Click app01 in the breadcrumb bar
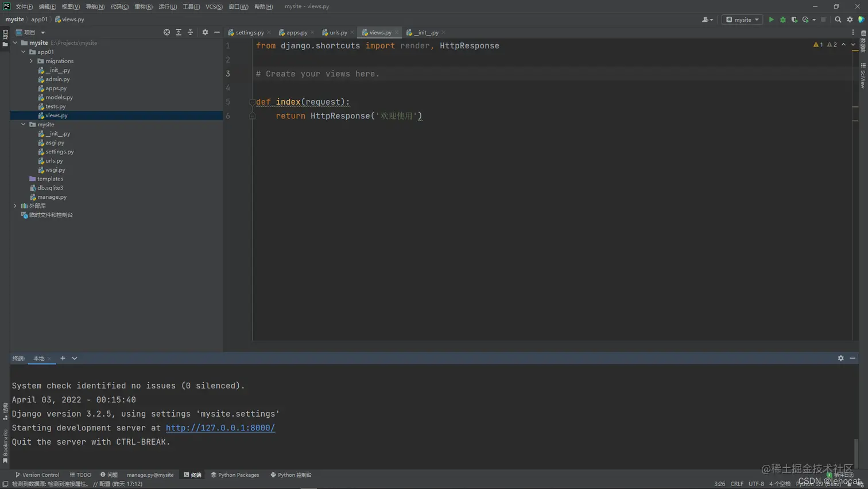Image resolution: width=868 pixels, height=489 pixels. 39,19
